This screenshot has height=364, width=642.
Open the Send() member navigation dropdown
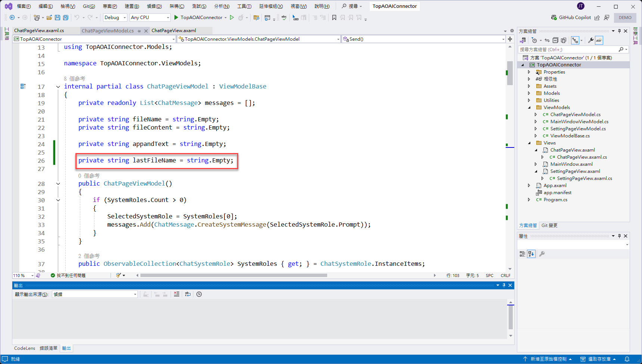click(424, 39)
